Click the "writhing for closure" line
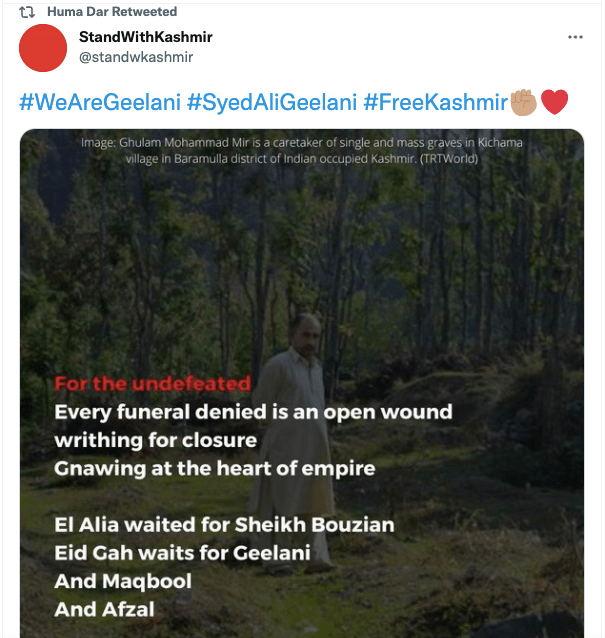Screen dimensions: 605x638 155,440
